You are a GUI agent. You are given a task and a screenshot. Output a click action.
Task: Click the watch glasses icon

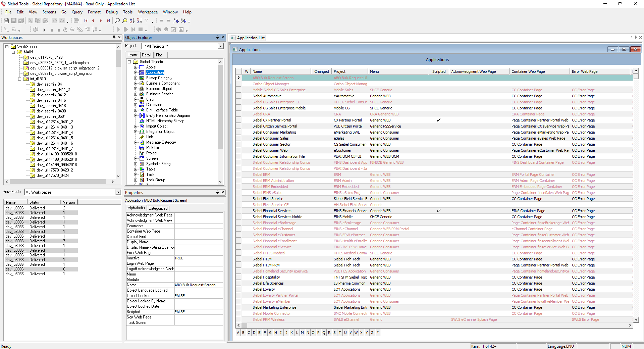72,30
